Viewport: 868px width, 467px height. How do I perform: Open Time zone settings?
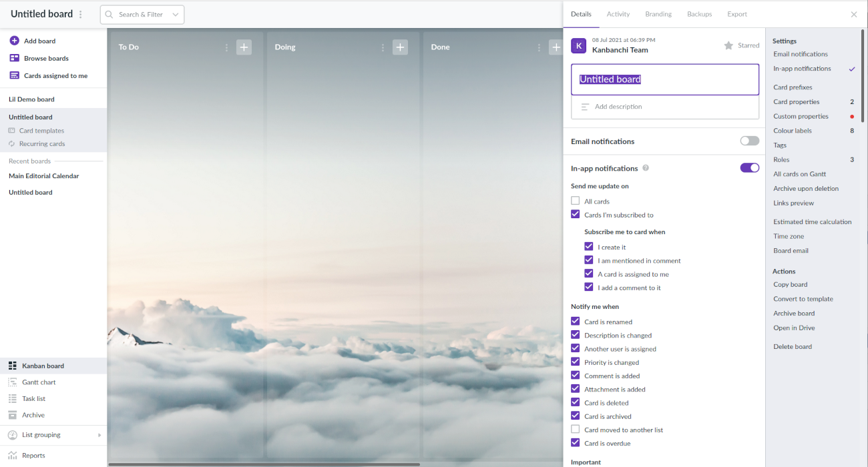(789, 236)
